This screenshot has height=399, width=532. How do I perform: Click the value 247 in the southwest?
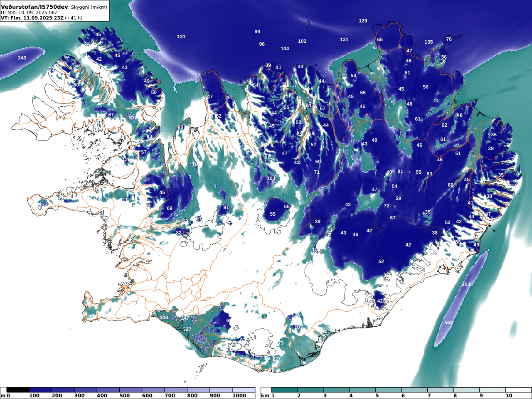tap(185, 318)
